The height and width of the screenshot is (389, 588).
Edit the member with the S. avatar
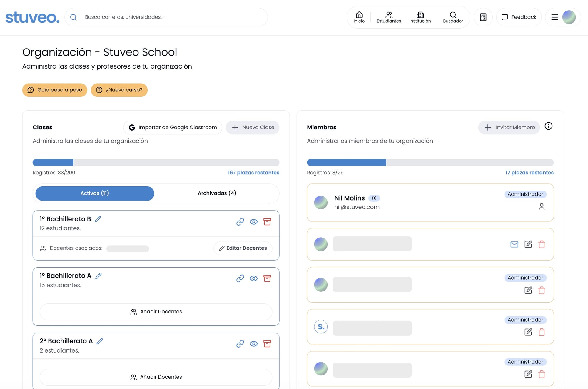click(528, 332)
